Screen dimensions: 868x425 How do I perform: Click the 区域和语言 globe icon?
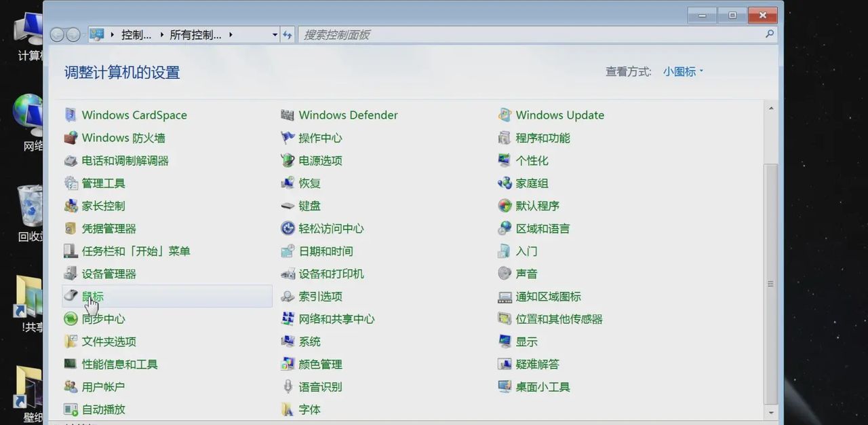click(x=505, y=229)
